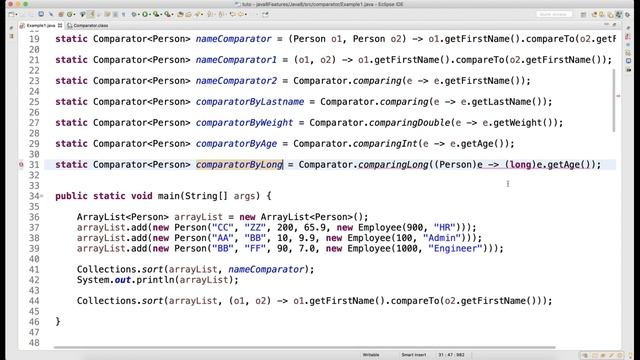Click the Open Perspective icon
640x360 pixels.
(x=584, y=15)
